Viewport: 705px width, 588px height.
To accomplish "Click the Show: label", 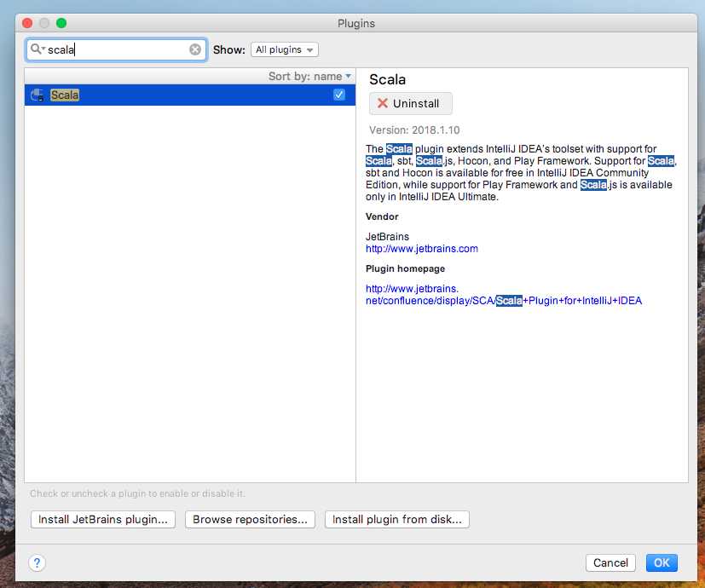I will pyautogui.click(x=228, y=49).
